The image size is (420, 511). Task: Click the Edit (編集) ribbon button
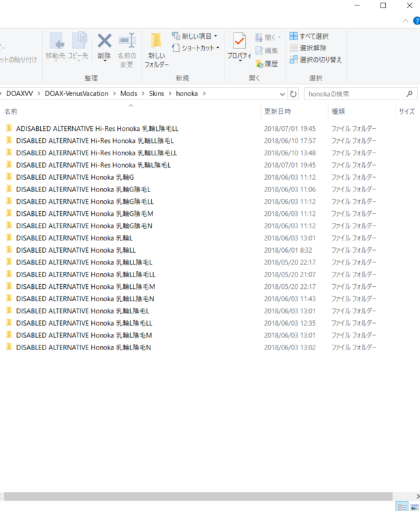267,50
